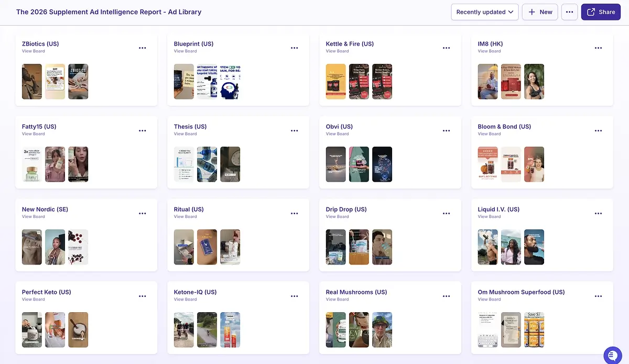Open View Board link under IM8 (HK)
Viewport: 629px width, 364px height.
pyautogui.click(x=490, y=51)
